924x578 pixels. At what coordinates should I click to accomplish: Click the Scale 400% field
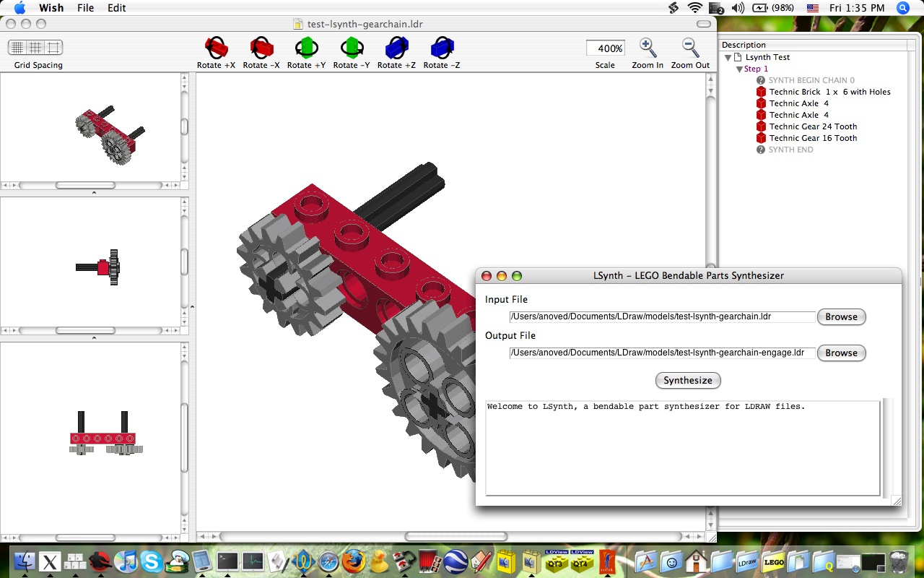tap(606, 48)
